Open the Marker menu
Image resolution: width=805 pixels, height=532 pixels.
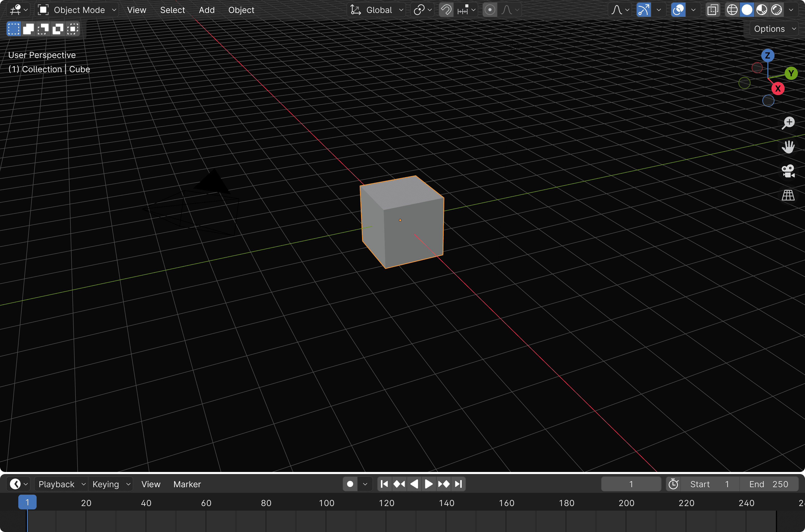click(187, 484)
